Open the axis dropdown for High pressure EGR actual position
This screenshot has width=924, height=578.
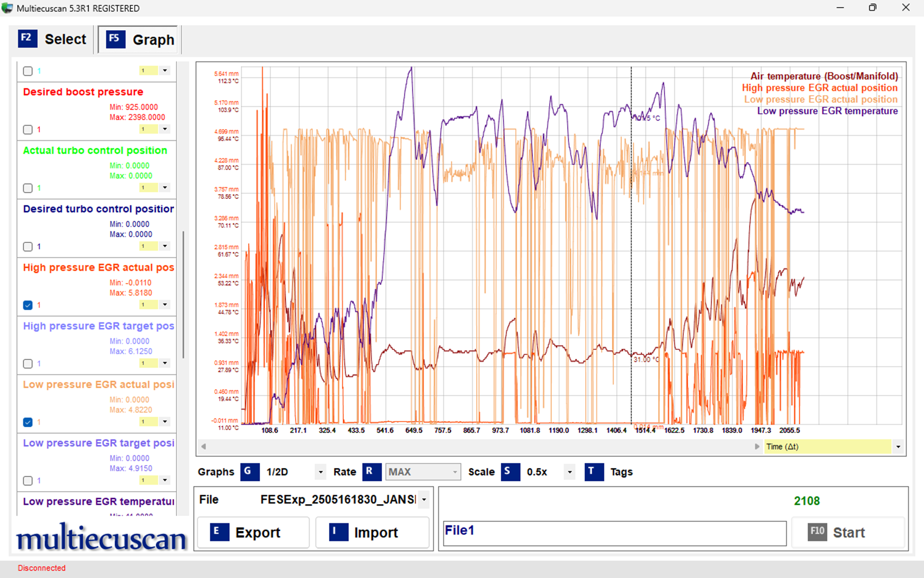click(165, 304)
